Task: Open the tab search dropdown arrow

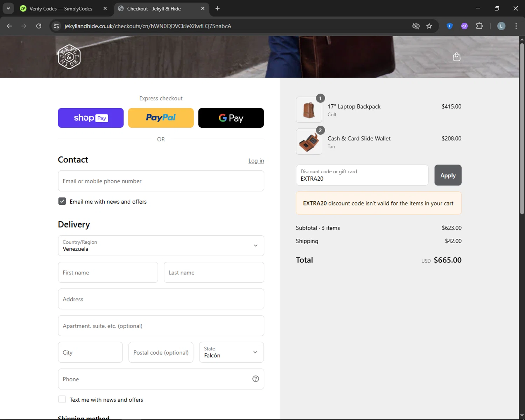Action: point(8,8)
